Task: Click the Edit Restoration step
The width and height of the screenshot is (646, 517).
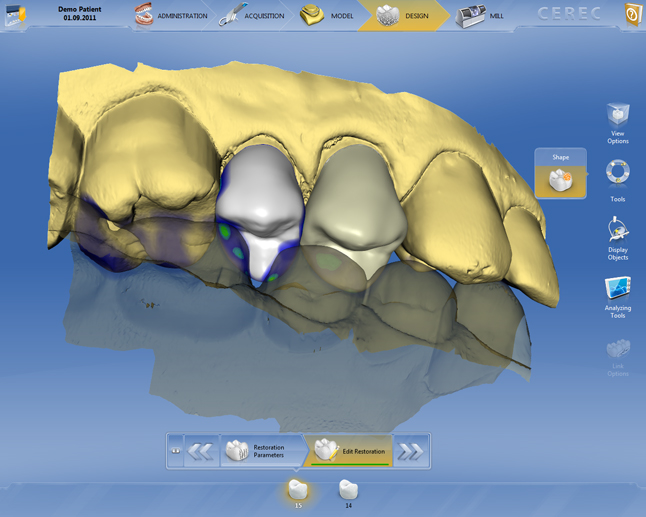Action: coord(350,451)
